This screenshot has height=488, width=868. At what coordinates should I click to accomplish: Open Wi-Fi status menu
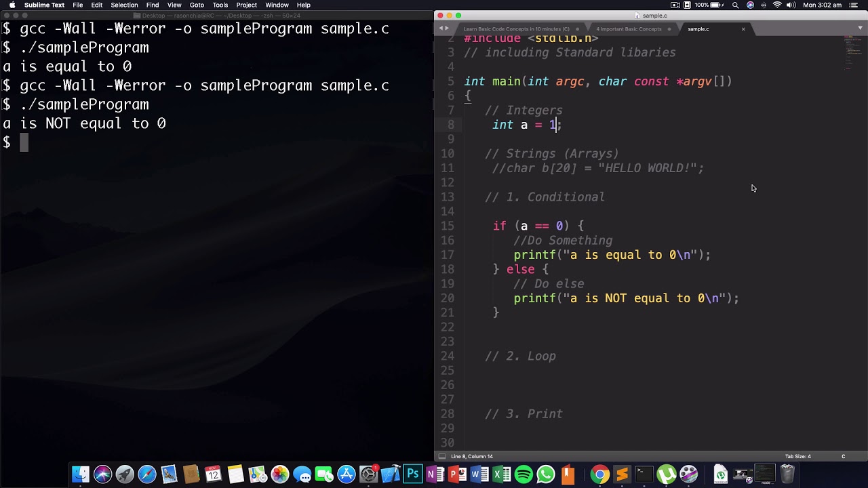(777, 5)
